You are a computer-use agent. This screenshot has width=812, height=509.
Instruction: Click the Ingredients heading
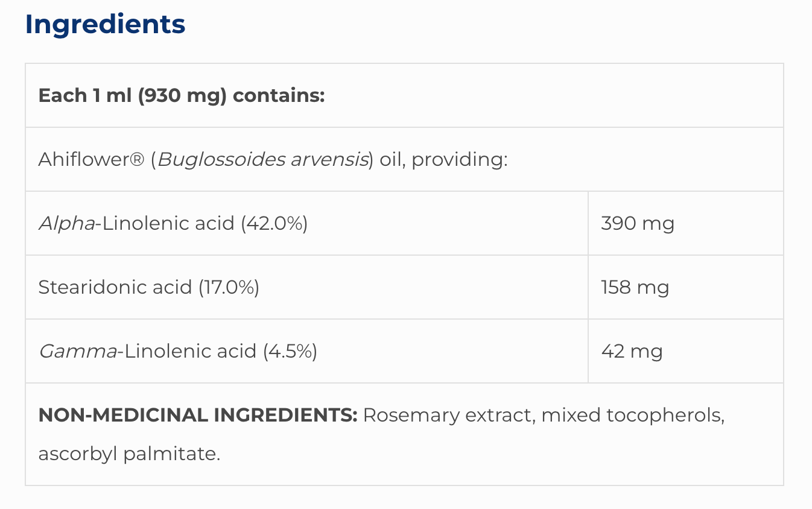tap(105, 24)
